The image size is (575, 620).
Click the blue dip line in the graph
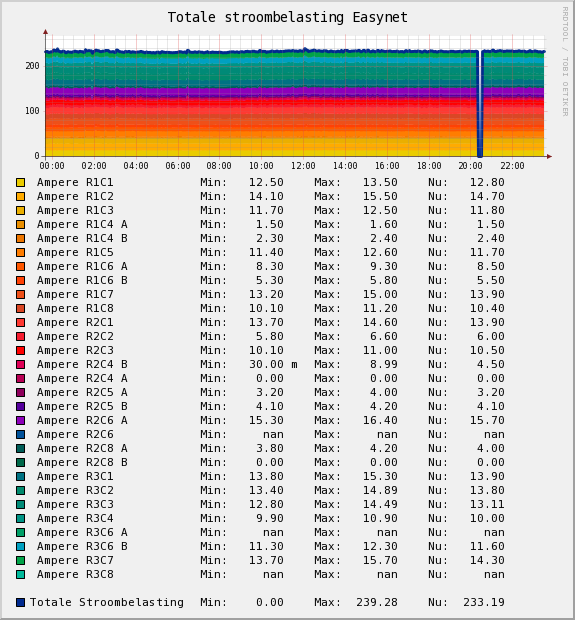tap(480, 104)
